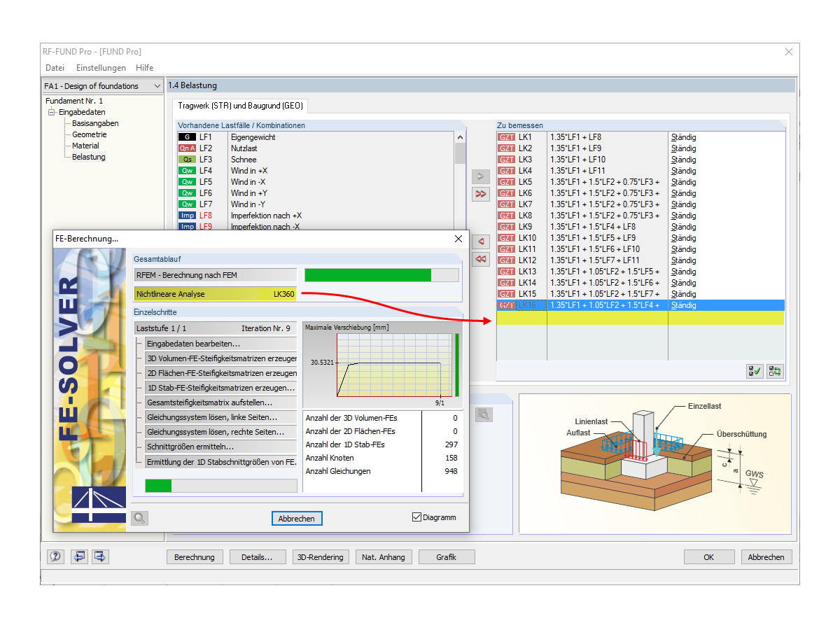Click the Ständig cell of row LK1
Viewport: 840px width, 630px height.
[x=726, y=137]
